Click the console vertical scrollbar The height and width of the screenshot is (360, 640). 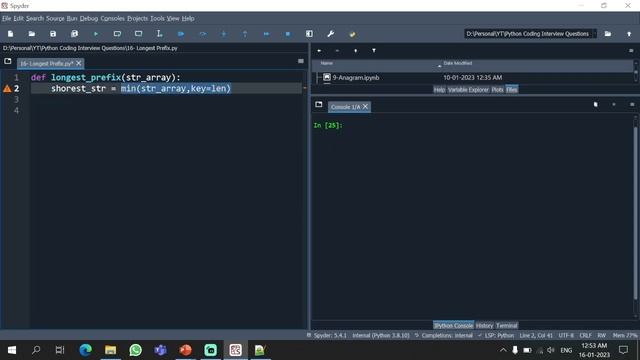coord(635,212)
